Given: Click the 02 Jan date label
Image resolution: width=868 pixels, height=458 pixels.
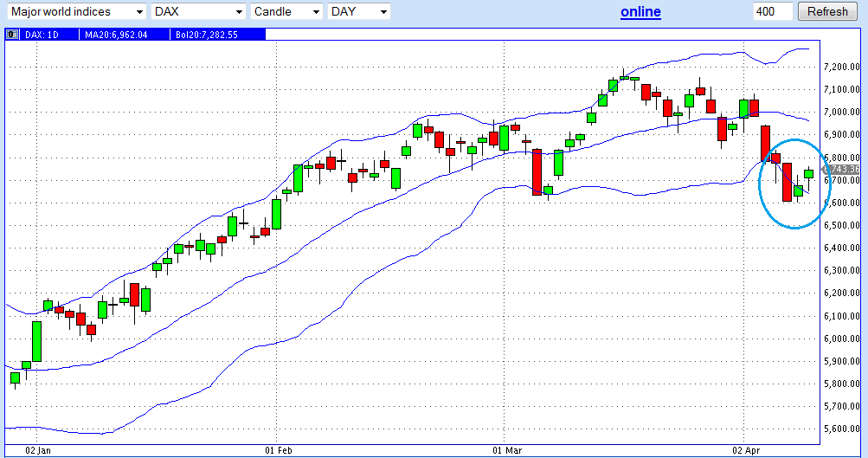Looking at the screenshot, I should [x=38, y=450].
